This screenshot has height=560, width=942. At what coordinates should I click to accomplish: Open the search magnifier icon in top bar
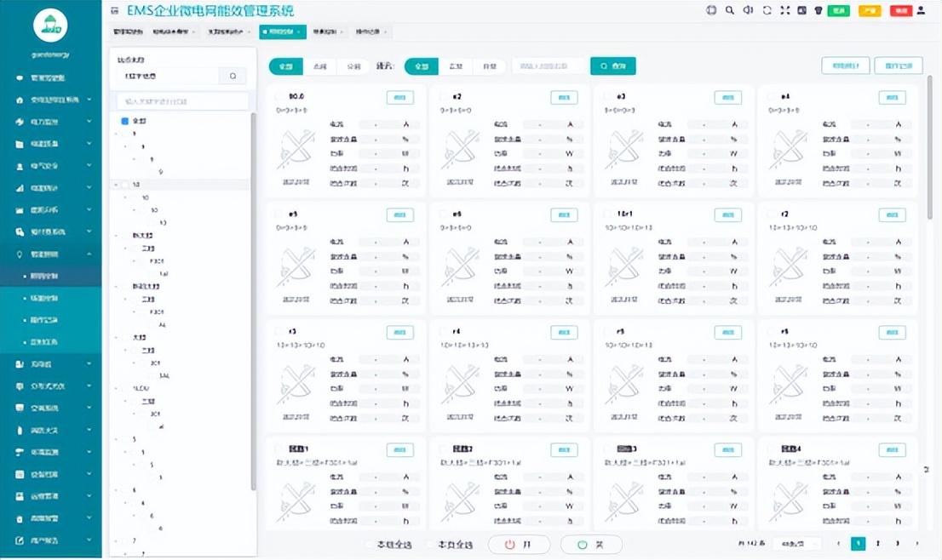pyautogui.click(x=728, y=9)
